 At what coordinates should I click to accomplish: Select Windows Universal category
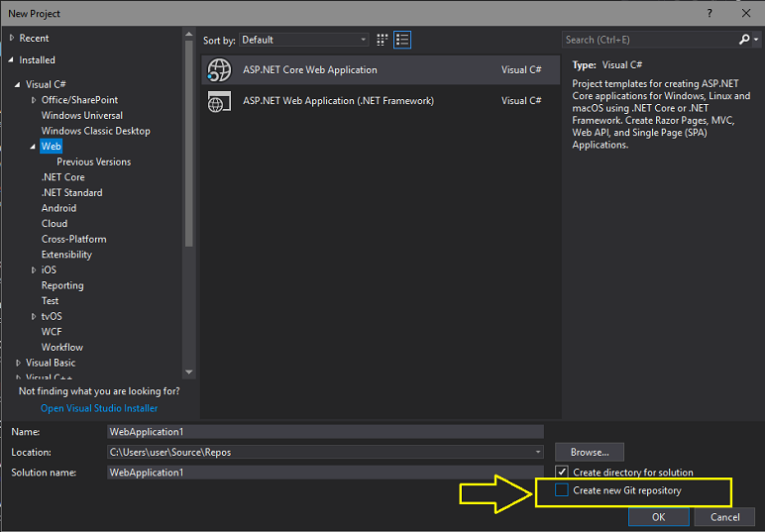[82, 116]
